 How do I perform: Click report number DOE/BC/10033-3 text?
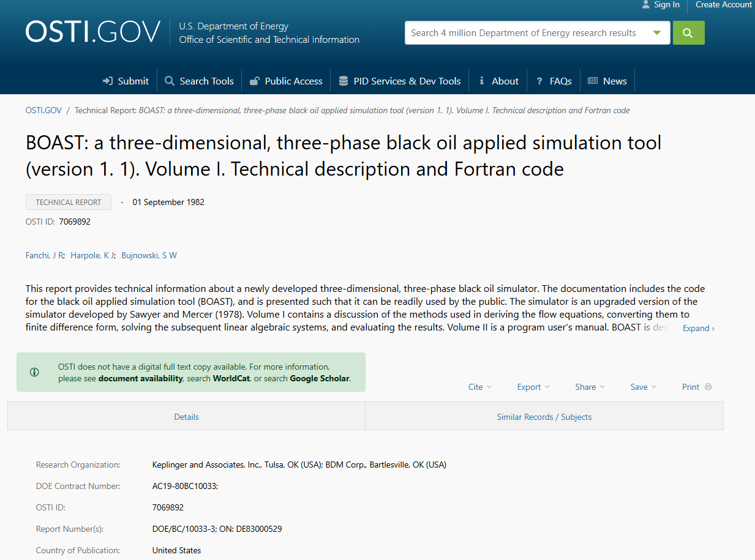click(x=184, y=529)
